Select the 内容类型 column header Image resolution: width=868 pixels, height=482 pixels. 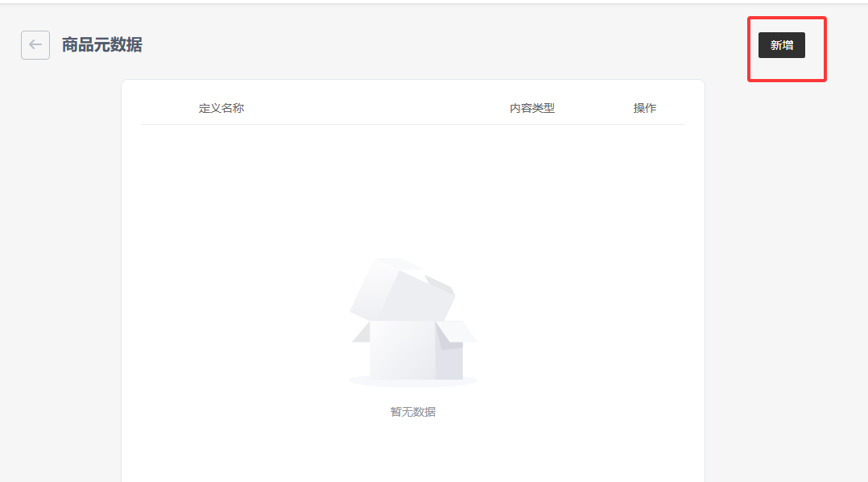[532, 108]
